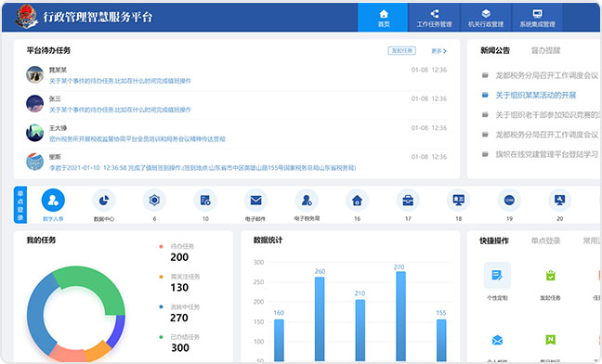Switch to the 快捷操作 tab

(494, 240)
